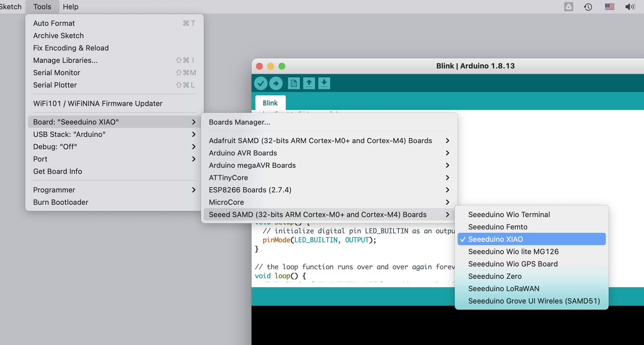
Task: Expand the Programmer submenu
Action: [114, 190]
